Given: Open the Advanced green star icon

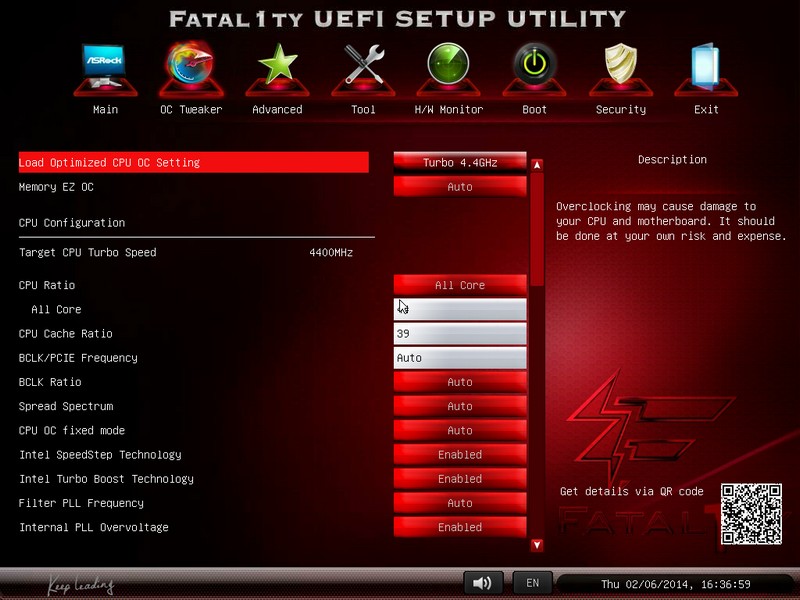Looking at the screenshot, I should click(277, 68).
